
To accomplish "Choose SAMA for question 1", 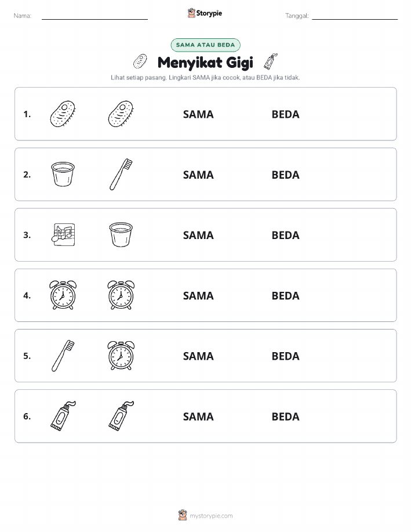I will point(198,114).
